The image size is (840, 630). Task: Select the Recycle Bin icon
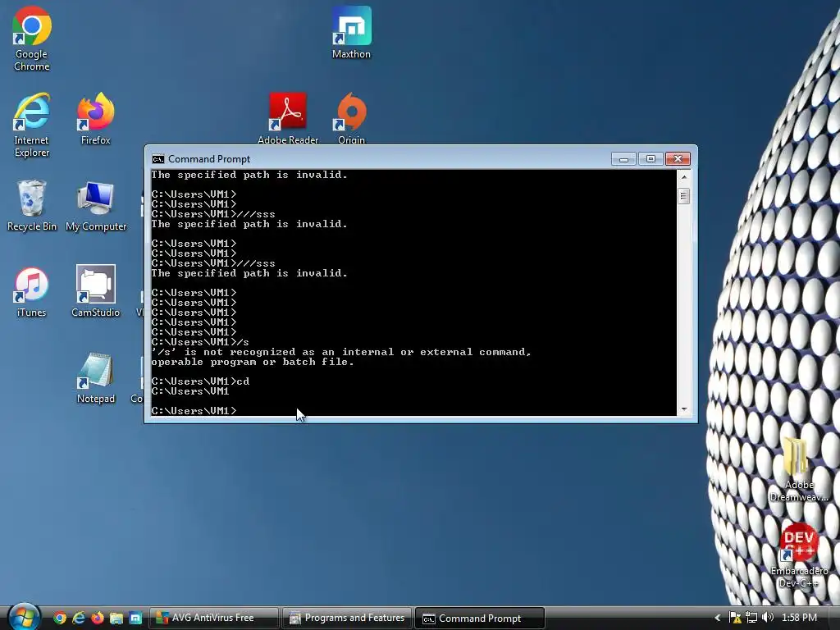[32, 206]
